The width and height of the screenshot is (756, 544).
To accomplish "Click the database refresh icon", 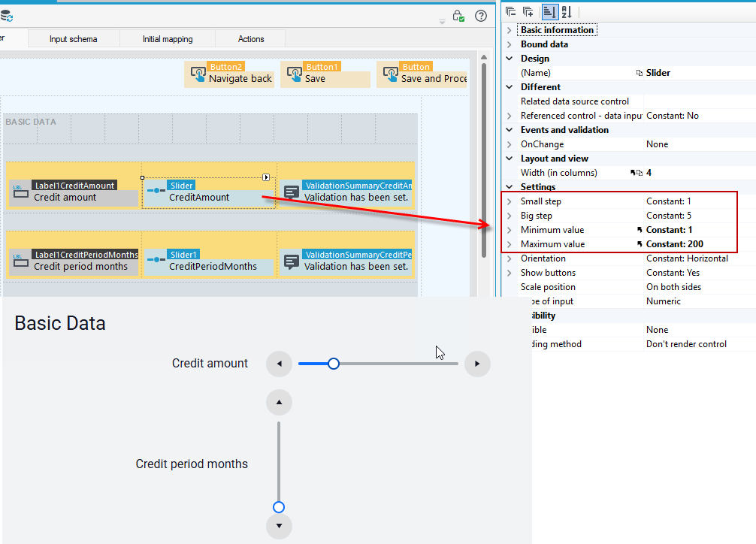I will point(7,16).
